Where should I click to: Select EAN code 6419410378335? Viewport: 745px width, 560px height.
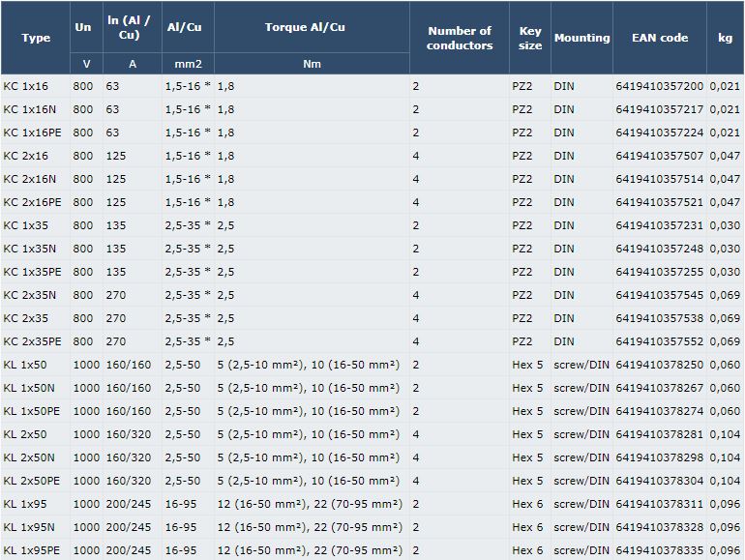(x=660, y=550)
